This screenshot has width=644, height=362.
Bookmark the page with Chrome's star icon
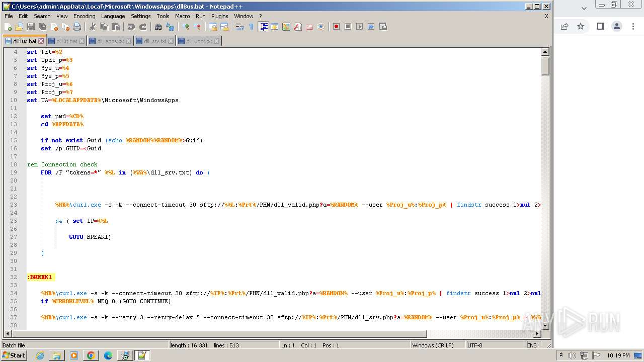tap(581, 26)
